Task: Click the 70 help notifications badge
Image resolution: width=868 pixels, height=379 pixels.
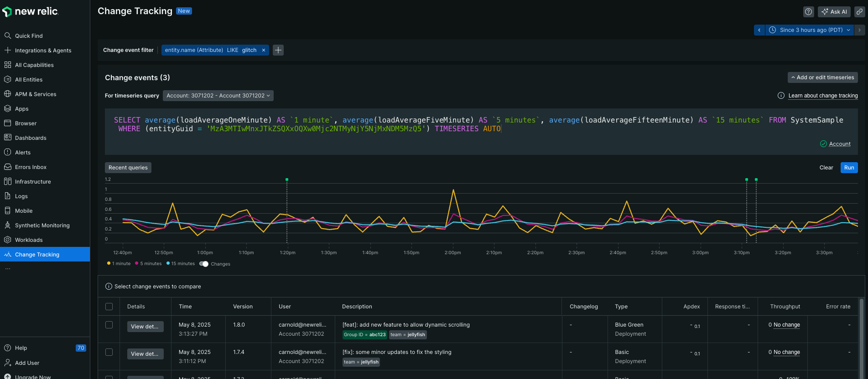Action: pyautogui.click(x=81, y=348)
